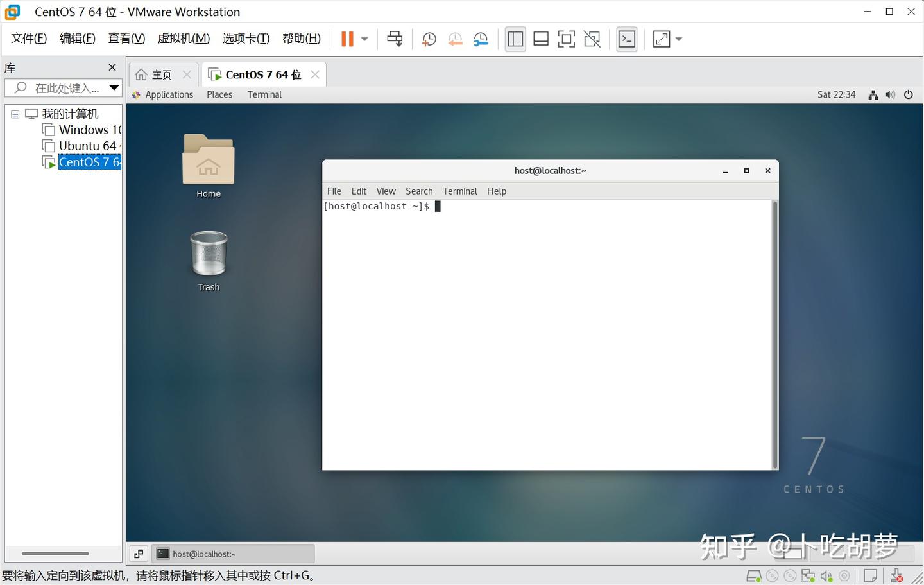This screenshot has height=585, width=924.
Task: Enter full screen mode
Action: 566,39
